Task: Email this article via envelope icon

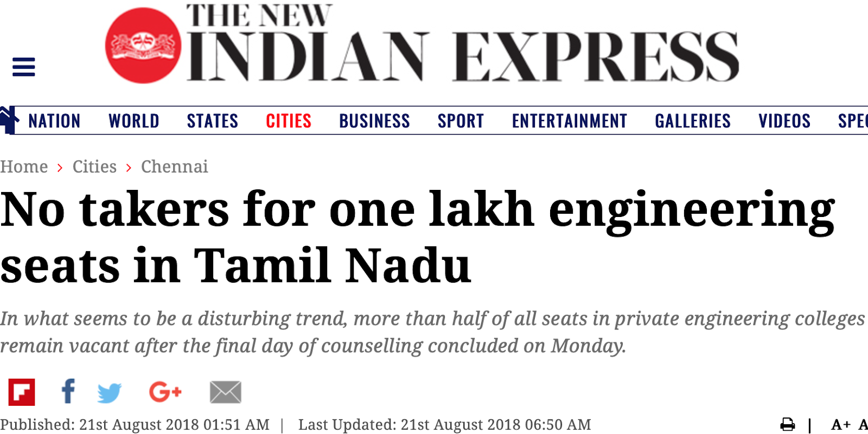Action: 225,392
